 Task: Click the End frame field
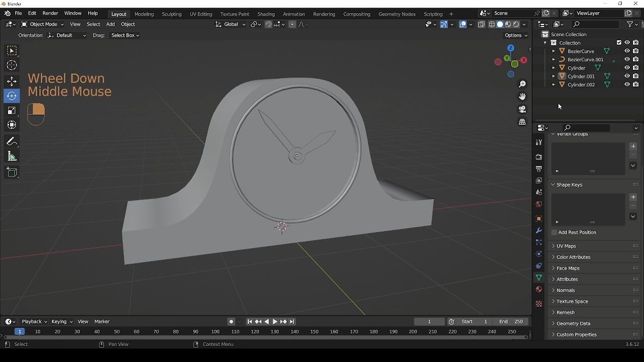click(511, 321)
